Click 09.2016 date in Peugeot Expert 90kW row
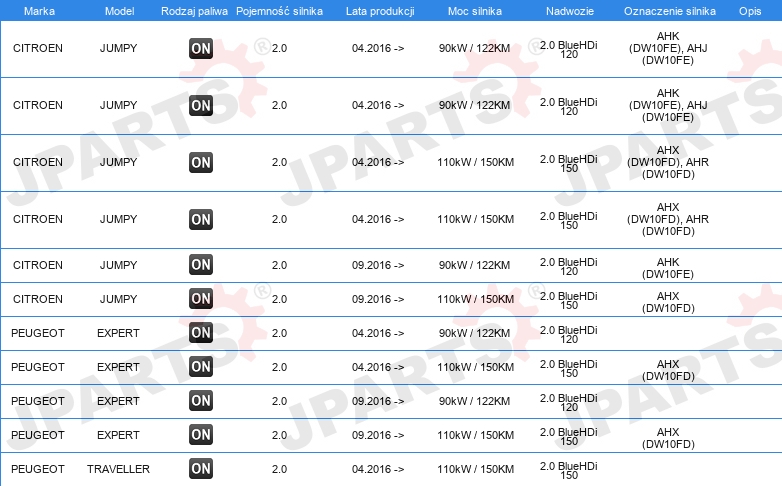 [378, 401]
